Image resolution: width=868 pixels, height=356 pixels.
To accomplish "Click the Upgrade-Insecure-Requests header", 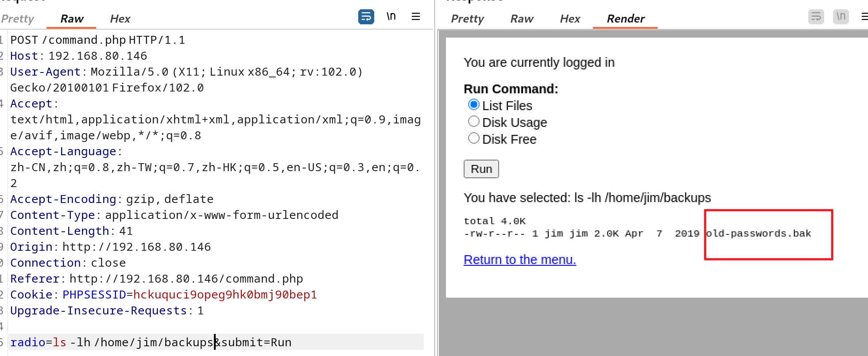I will 107,310.
